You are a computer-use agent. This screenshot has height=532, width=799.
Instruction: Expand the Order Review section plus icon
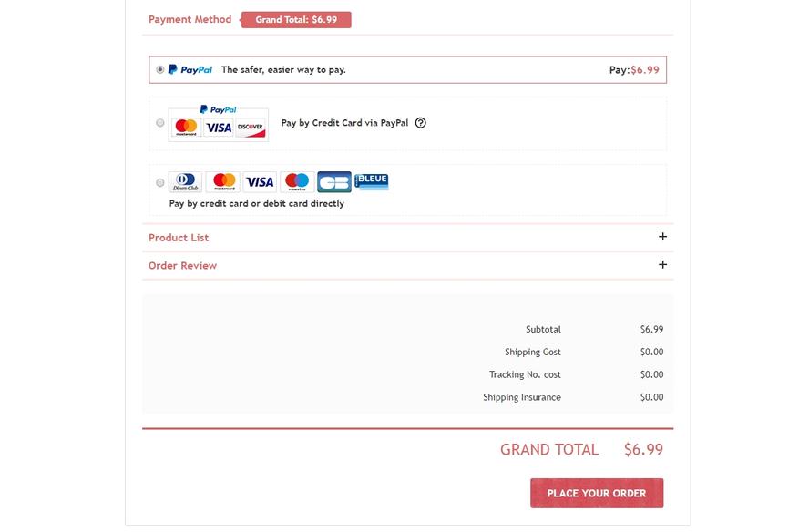[662, 264]
